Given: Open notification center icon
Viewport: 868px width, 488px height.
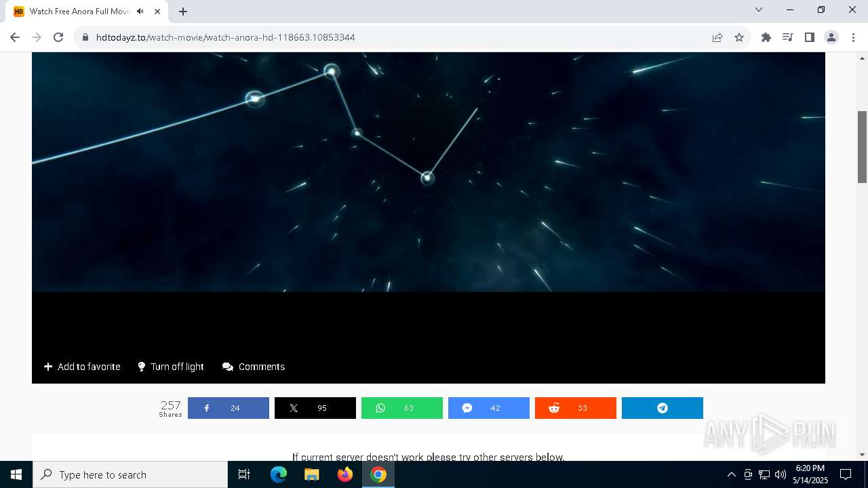Looking at the screenshot, I should click(846, 474).
